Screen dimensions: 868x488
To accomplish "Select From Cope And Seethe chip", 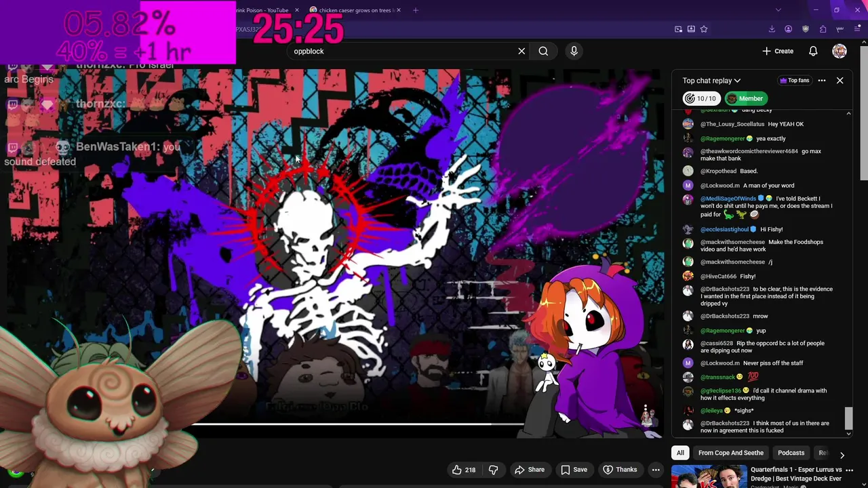I will (730, 453).
